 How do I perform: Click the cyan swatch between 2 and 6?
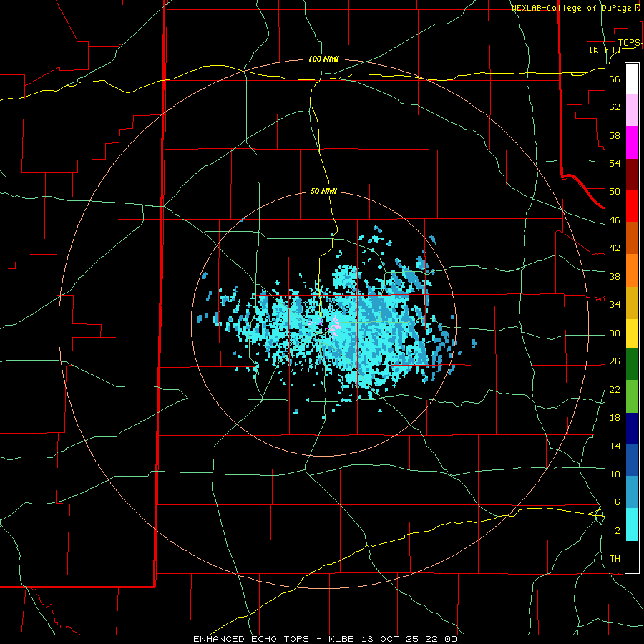coord(632,525)
